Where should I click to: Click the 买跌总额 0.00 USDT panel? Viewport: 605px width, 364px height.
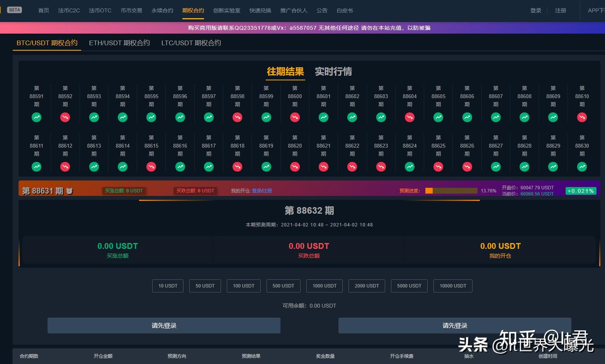pyautogui.click(x=309, y=250)
